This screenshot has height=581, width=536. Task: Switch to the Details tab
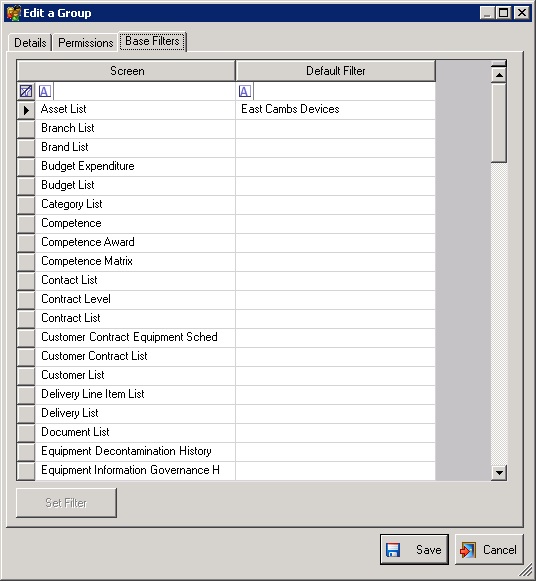coord(30,43)
